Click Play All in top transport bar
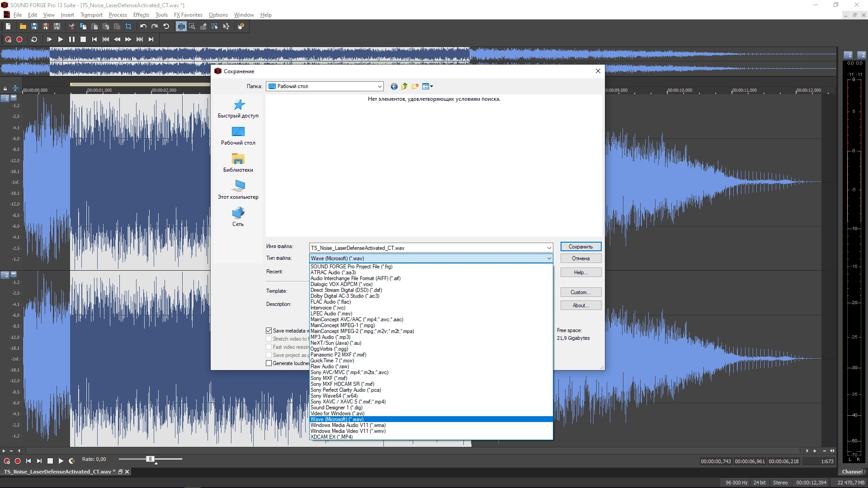This screenshot has width=868, height=488. point(49,39)
